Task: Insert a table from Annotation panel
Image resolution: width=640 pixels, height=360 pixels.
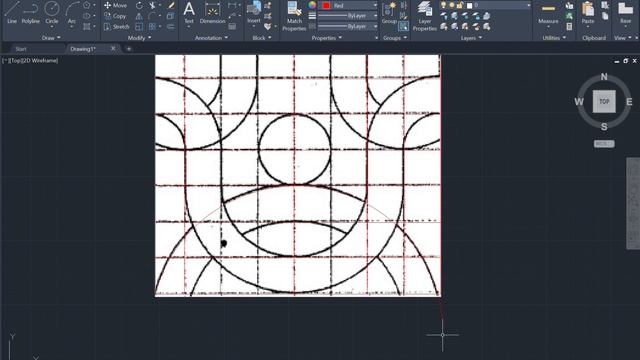Action: (x=232, y=27)
